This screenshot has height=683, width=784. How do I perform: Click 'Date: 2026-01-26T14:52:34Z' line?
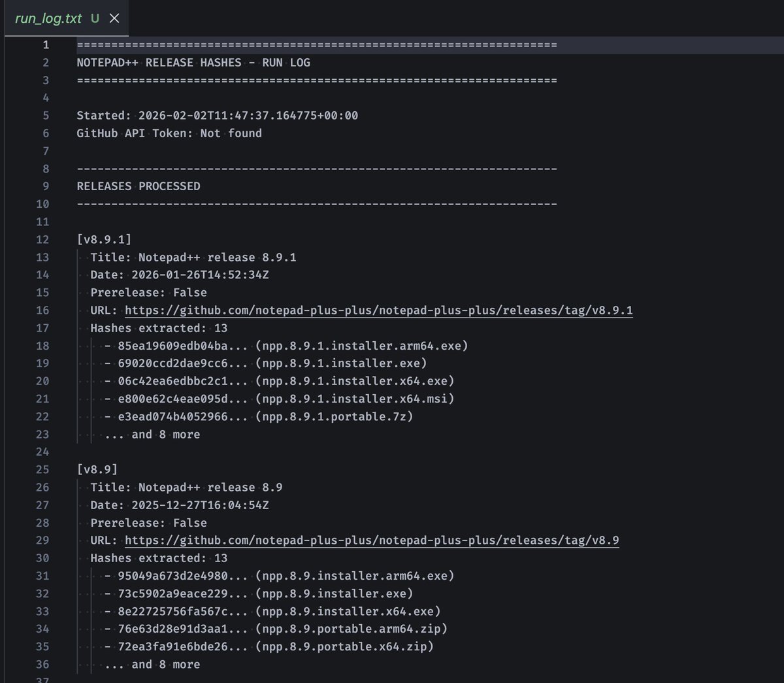pos(180,275)
